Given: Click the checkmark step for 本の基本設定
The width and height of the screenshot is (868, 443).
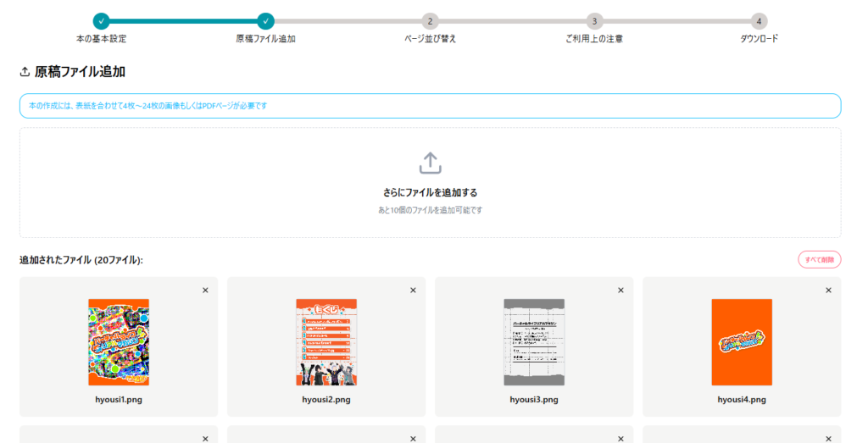Looking at the screenshot, I should [x=102, y=21].
